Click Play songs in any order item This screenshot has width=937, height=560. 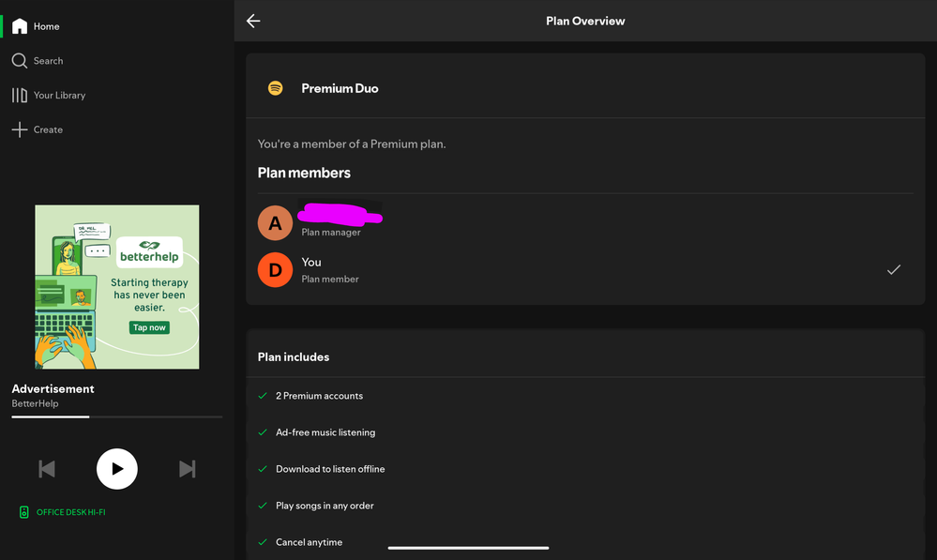click(x=325, y=506)
